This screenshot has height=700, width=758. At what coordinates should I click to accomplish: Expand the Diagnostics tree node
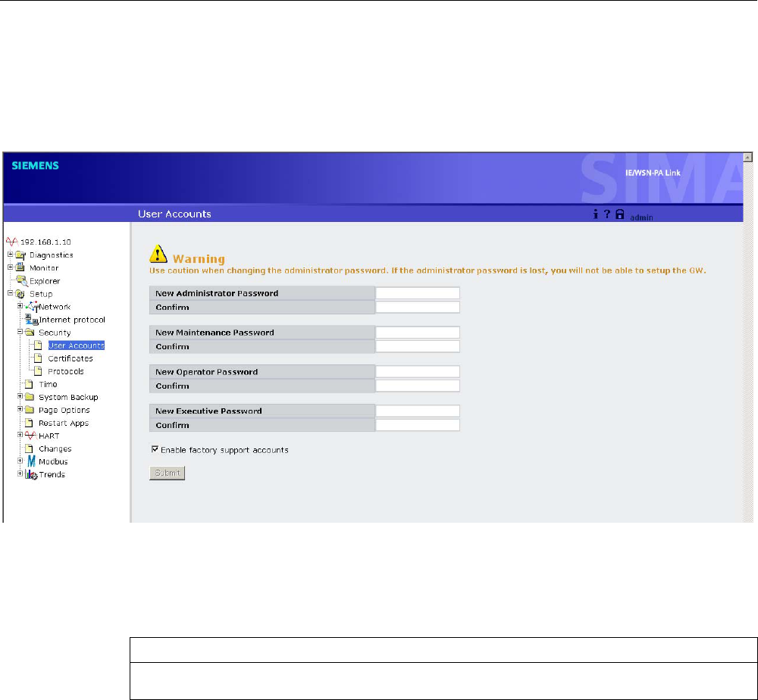coord(10,254)
